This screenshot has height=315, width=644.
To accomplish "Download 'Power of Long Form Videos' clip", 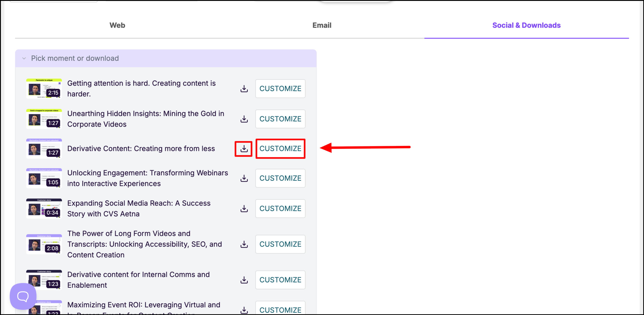I will pyautogui.click(x=244, y=244).
